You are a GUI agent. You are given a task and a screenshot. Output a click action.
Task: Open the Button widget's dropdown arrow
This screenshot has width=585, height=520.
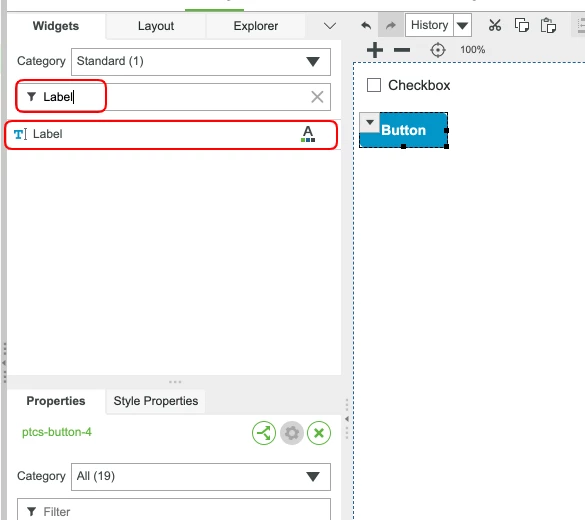[x=370, y=122]
